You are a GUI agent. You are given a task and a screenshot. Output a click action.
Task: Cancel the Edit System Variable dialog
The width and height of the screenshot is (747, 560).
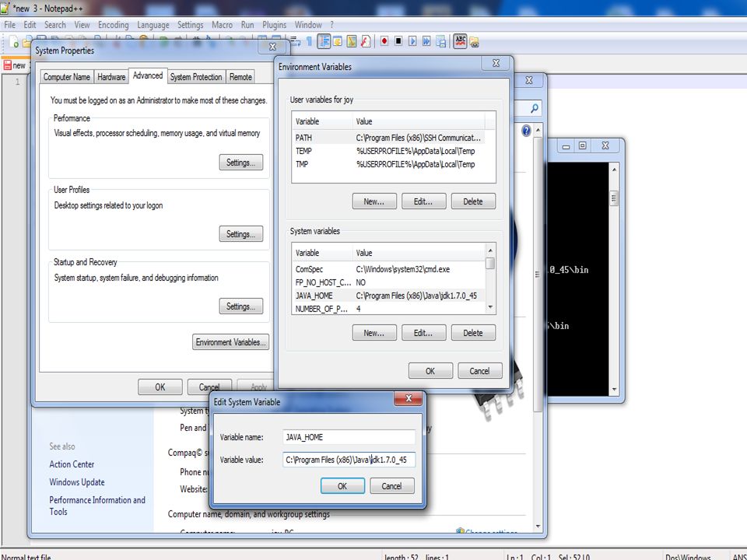(x=392, y=486)
